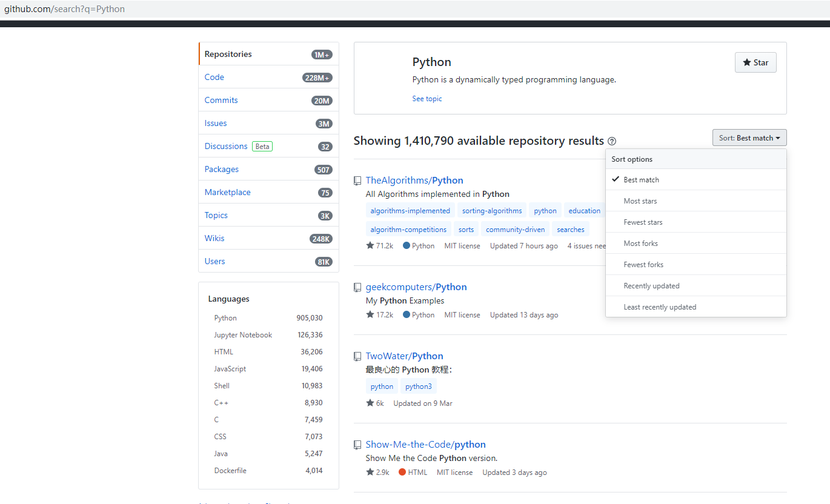
Task: Sort results by Recently updated
Action: pos(696,286)
